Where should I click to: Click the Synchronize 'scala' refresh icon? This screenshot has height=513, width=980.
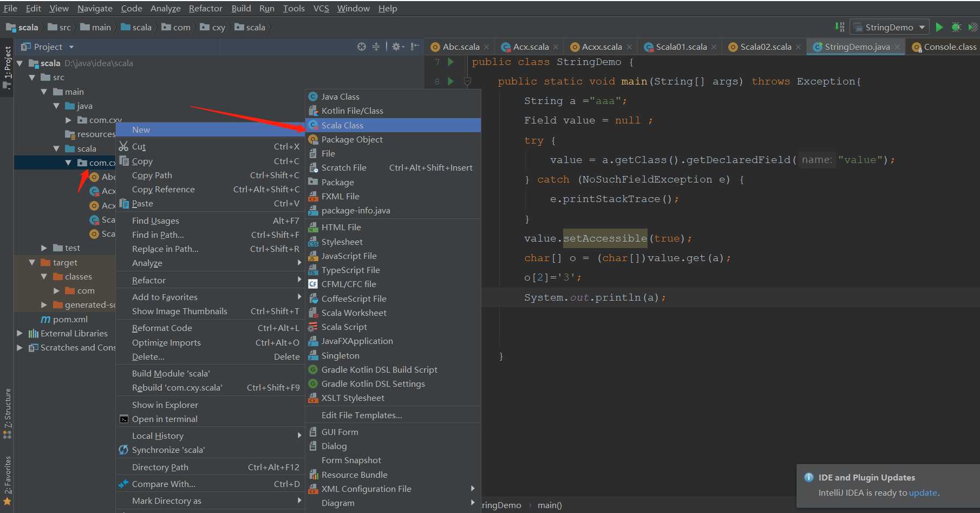(123, 450)
